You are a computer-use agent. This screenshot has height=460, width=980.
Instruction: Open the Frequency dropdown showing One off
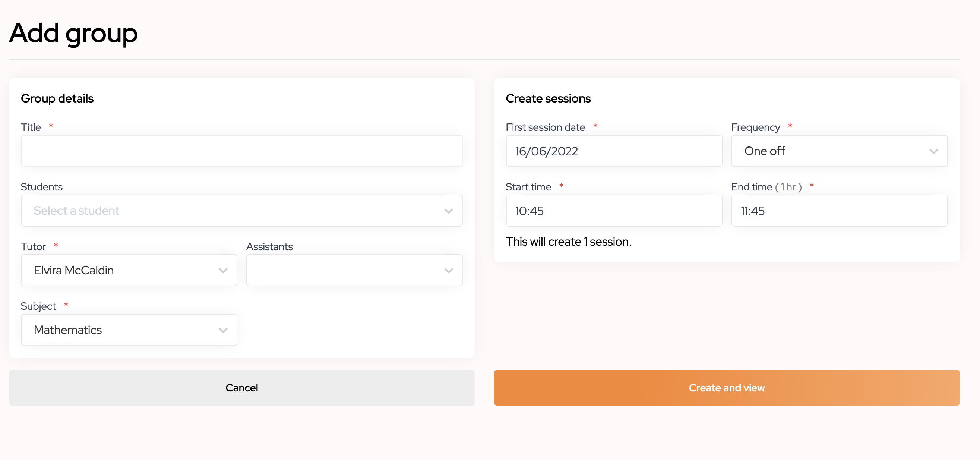839,151
